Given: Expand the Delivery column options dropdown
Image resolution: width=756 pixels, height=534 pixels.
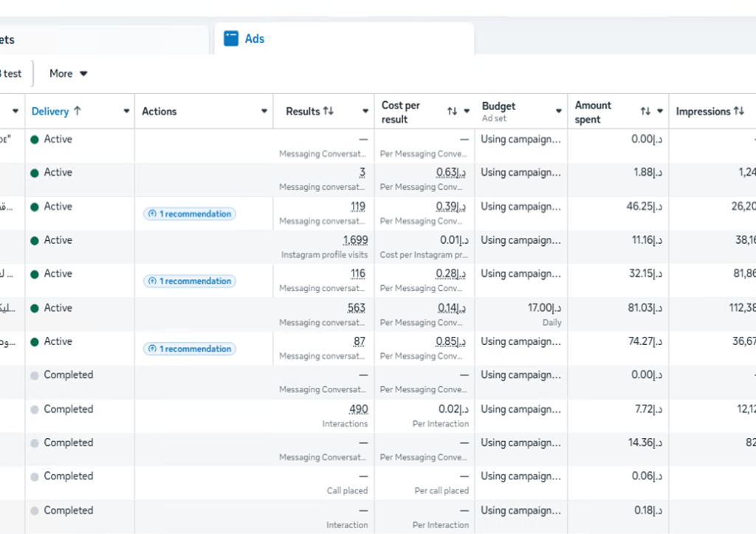Looking at the screenshot, I should pyautogui.click(x=126, y=112).
